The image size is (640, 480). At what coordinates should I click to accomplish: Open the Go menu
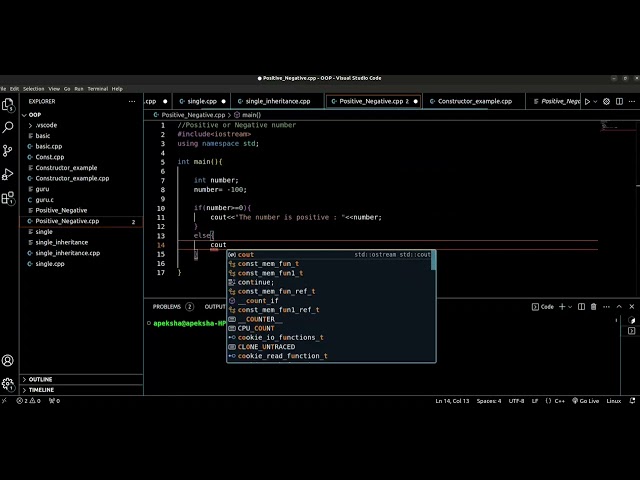(67, 89)
